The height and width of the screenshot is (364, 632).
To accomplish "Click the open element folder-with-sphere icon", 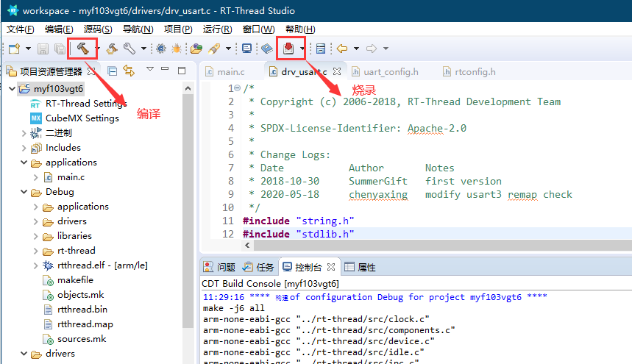I will coord(196,49).
